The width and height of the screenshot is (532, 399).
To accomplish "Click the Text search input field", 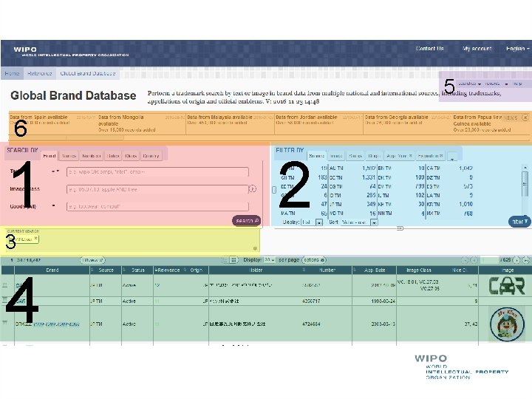I will coord(158,171).
